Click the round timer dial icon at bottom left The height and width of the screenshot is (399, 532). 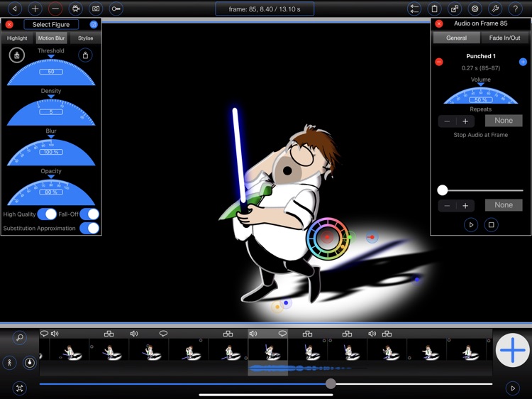(30, 363)
